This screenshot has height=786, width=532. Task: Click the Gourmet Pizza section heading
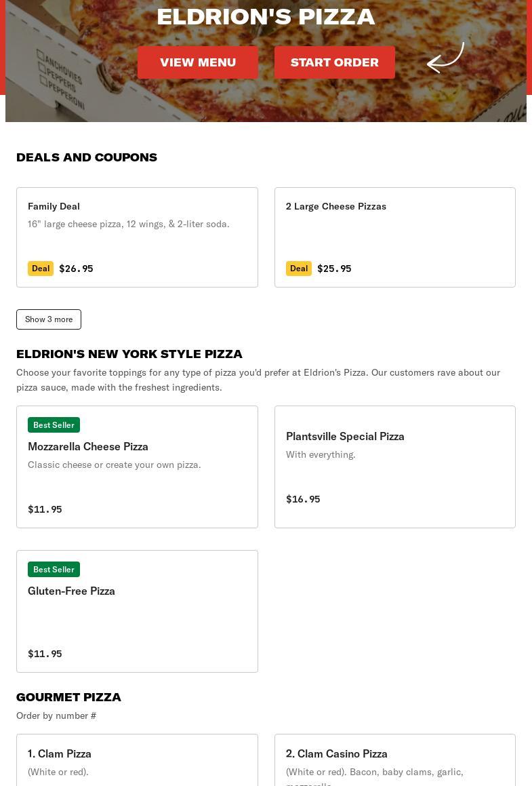click(68, 697)
